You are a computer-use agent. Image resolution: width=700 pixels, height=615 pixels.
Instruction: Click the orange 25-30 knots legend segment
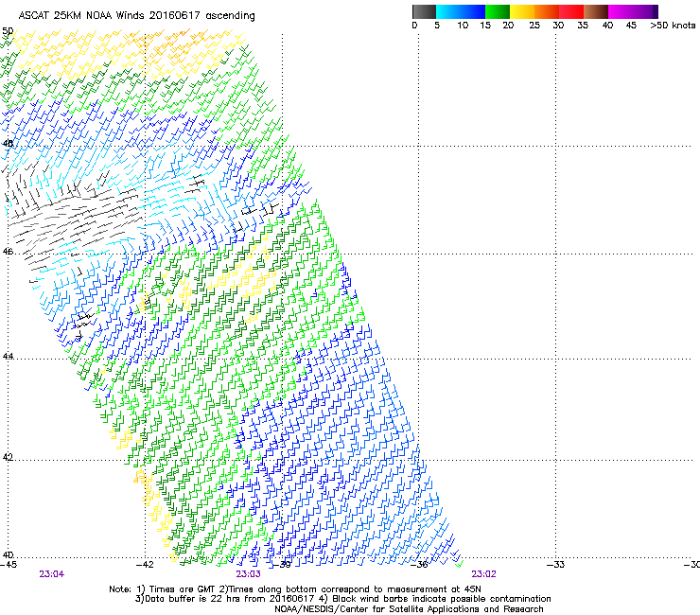(547, 11)
